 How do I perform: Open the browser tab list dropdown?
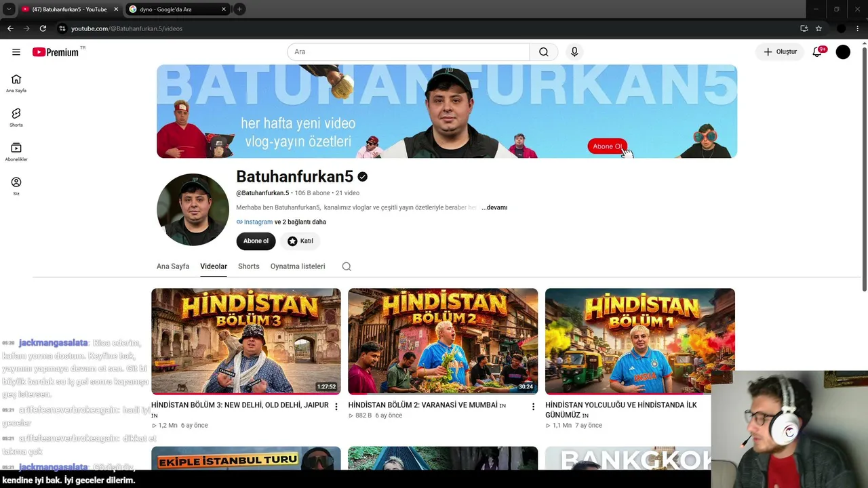[9, 9]
